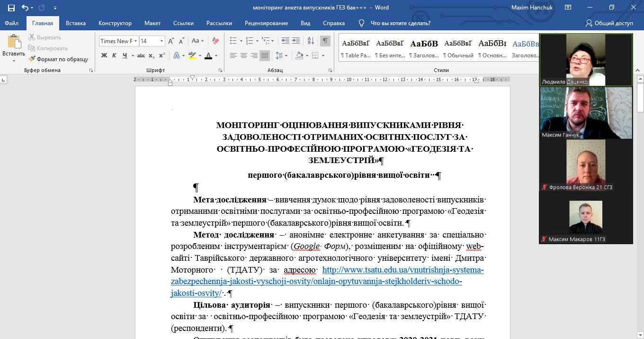
Task: Apply strikethrough formatting
Action: pyautogui.click(x=141, y=55)
